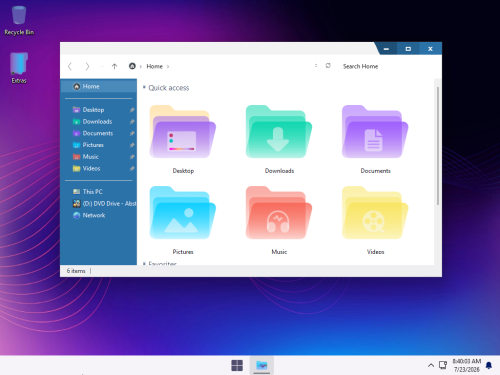
Task: Click the Search Home input field
Action: [387, 66]
